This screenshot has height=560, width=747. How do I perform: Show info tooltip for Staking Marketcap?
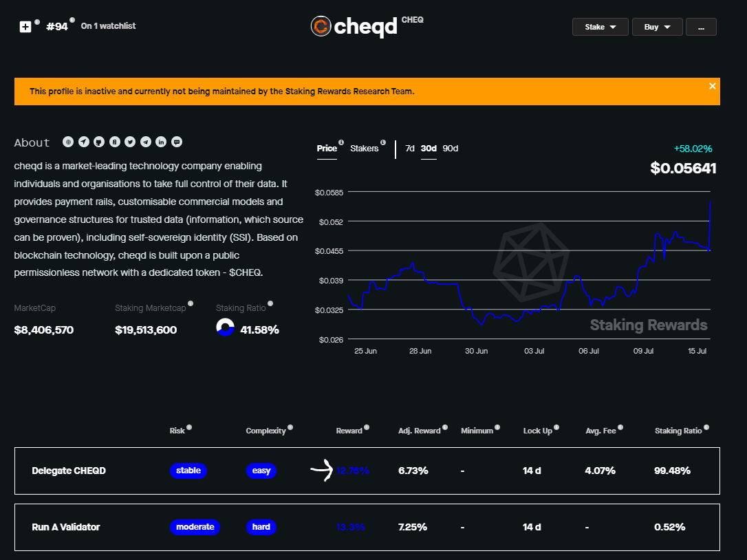[191, 303]
